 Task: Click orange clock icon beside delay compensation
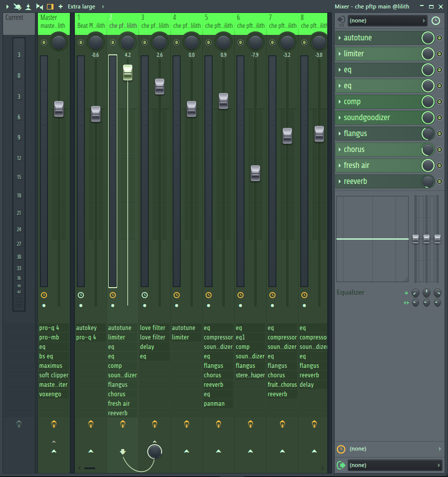tap(341, 449)
